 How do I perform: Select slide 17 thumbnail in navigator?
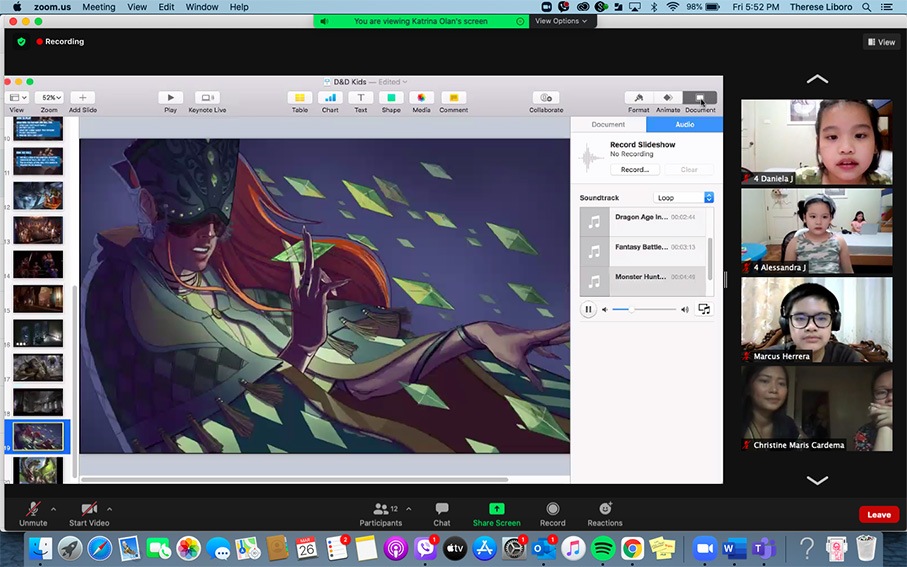pyautogui.click(x=38, y=367)
